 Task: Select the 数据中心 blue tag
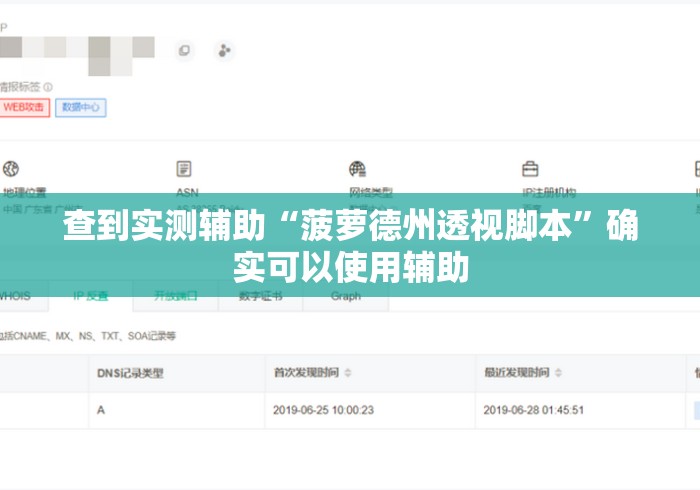(80, 107)
